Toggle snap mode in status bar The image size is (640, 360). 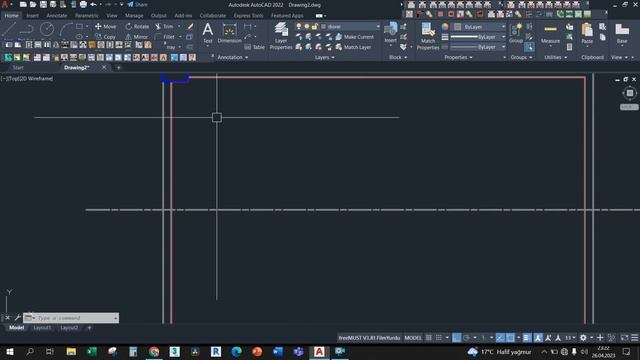click(x=439, y=338)
